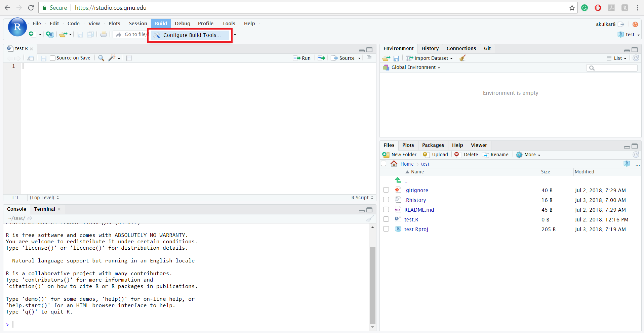Click the console scroll up arrow

[x=372, y=227]
